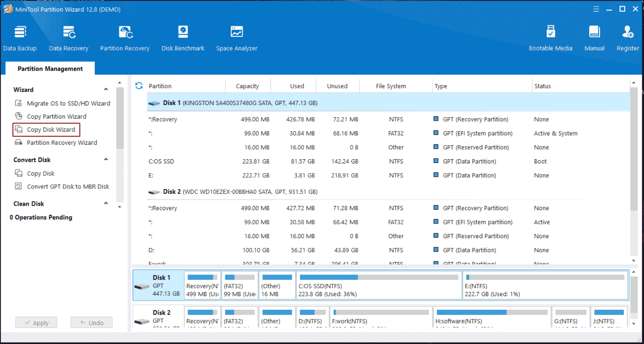Select Disk 2 tile in the disk map
The height and width of the screenshot is (344, 644).
158,317
